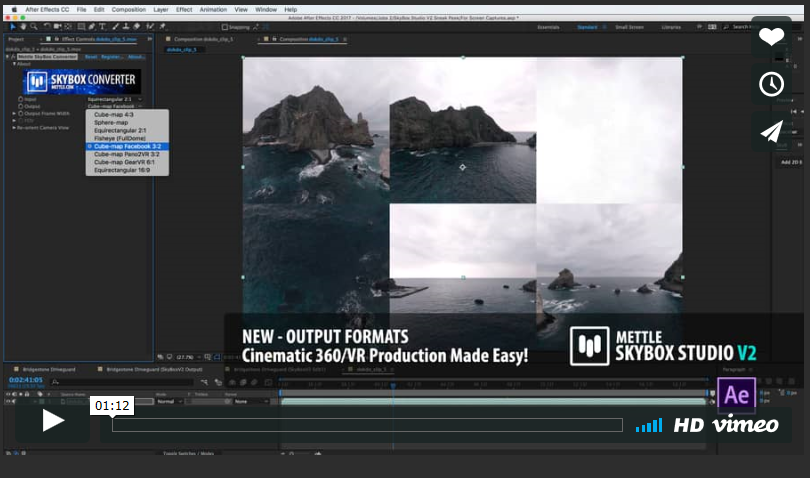Toggle HD quality in the player
810x478 pixels.
(x=689, y=425)
